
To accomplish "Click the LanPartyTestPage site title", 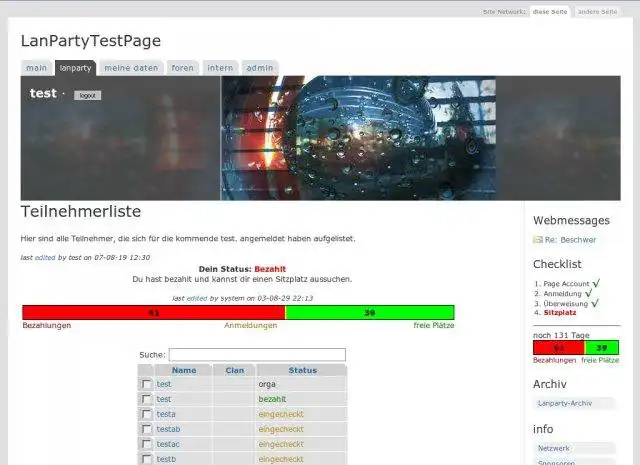I will 91,41.
